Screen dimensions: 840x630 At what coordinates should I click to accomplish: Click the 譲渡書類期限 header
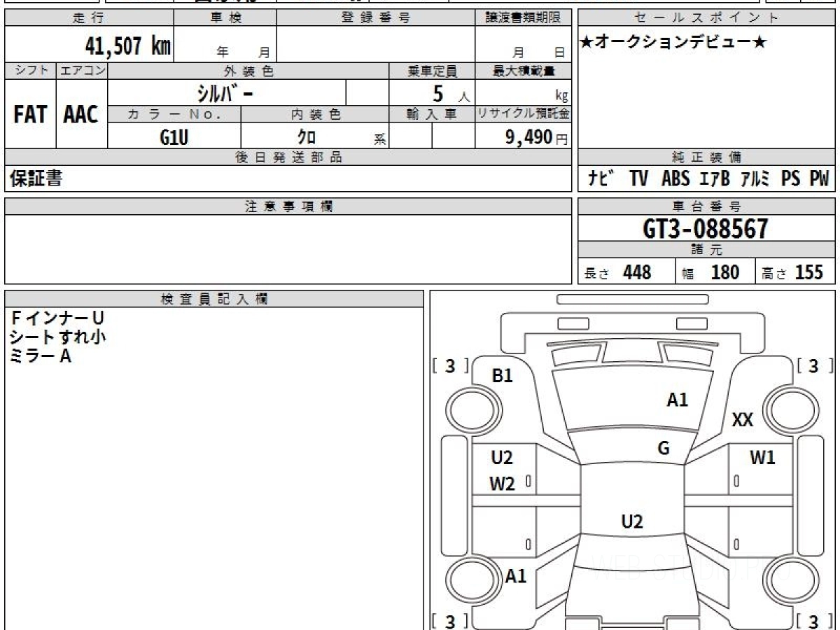[524, 18]
